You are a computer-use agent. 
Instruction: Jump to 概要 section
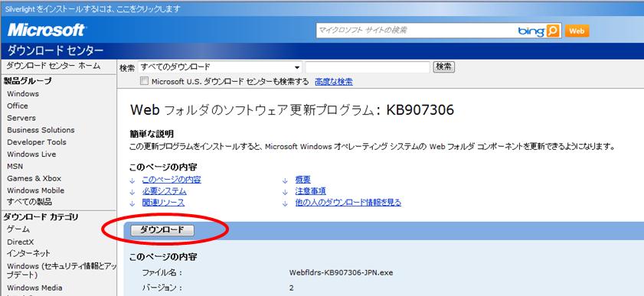[x=303, y=180]
